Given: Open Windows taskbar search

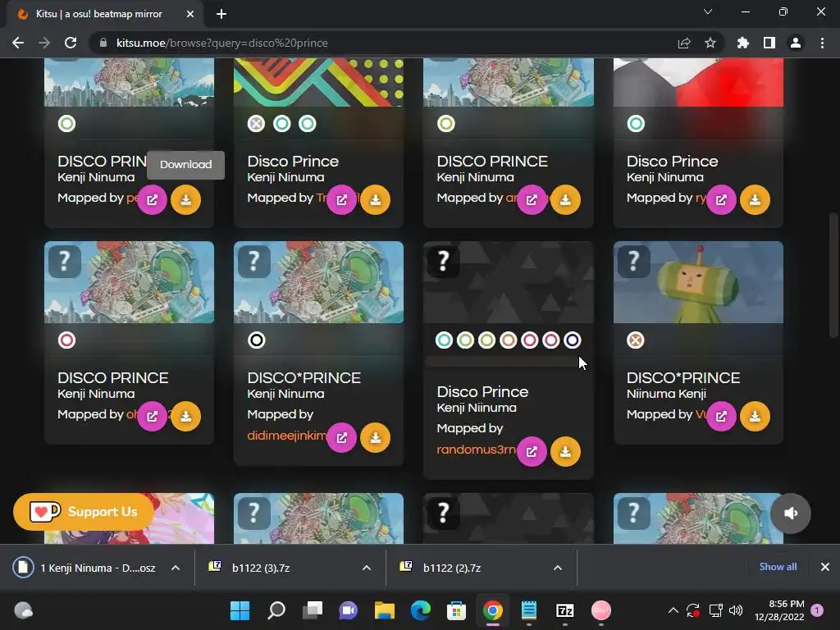Looking at the screenshot, I should 276,610.
